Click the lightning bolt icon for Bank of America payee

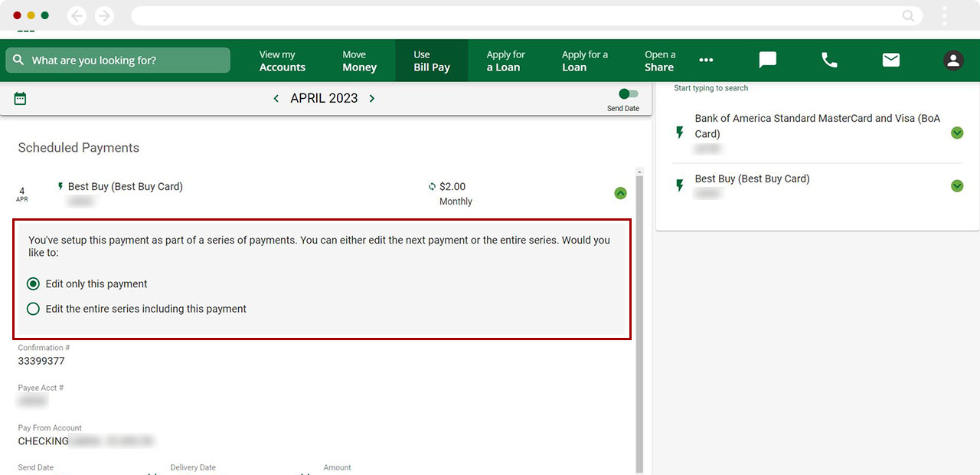679,133
